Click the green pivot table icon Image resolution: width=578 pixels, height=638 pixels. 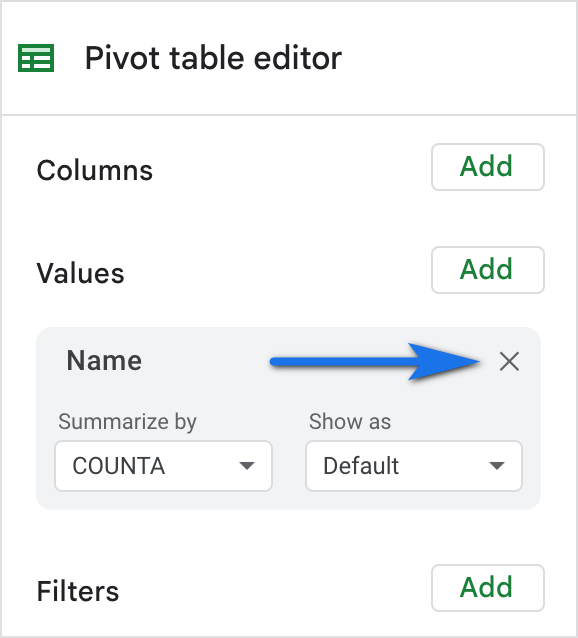tap(36, 58)
